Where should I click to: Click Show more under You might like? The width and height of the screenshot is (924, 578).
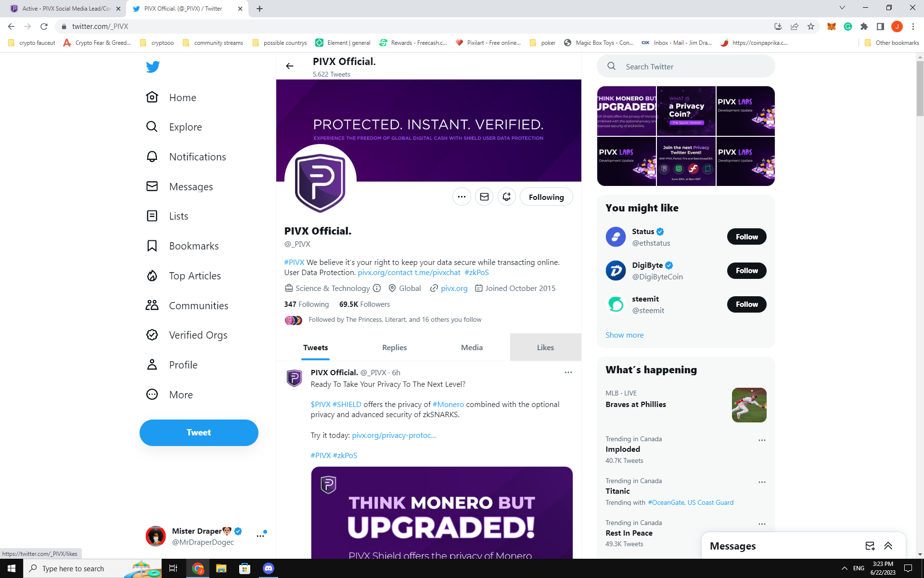(624, 335)
